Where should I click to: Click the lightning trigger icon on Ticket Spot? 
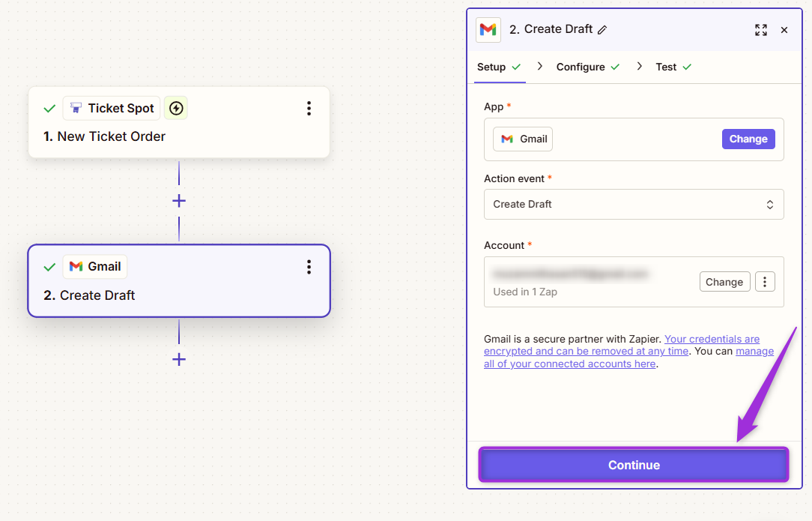pos(176,108)
